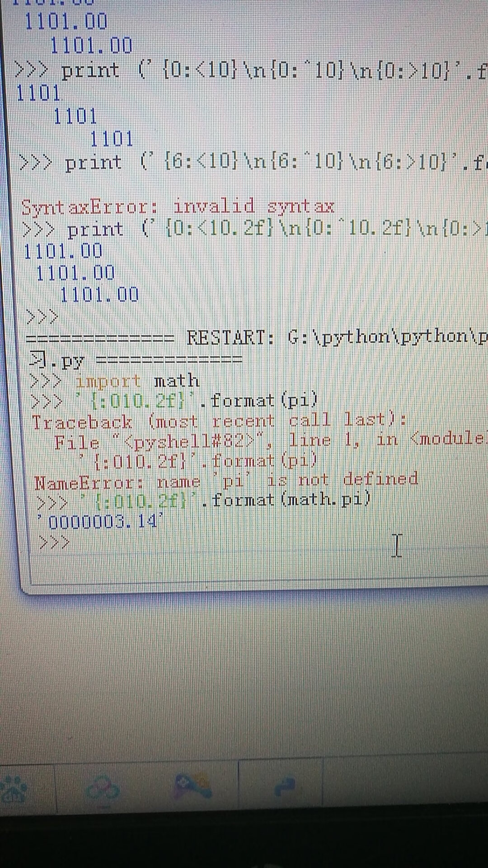
Task: Click the black format(pi) command after import math
Action: [x=174, y=401]
